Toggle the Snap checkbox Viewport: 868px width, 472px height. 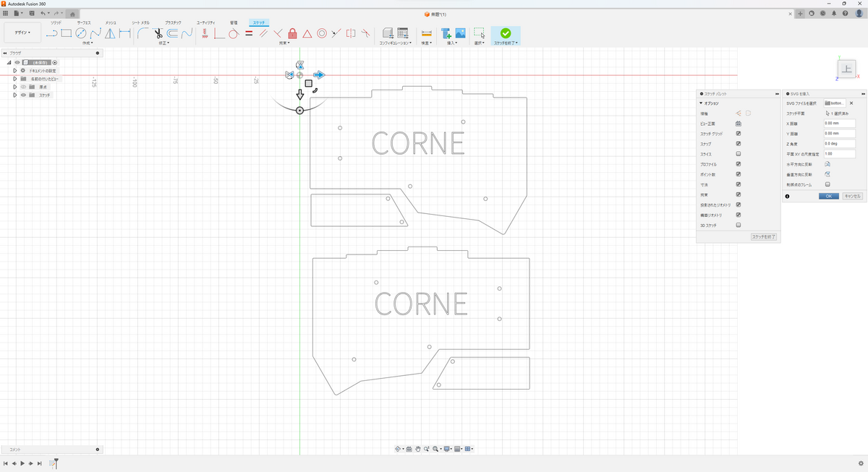click(739, 144)
